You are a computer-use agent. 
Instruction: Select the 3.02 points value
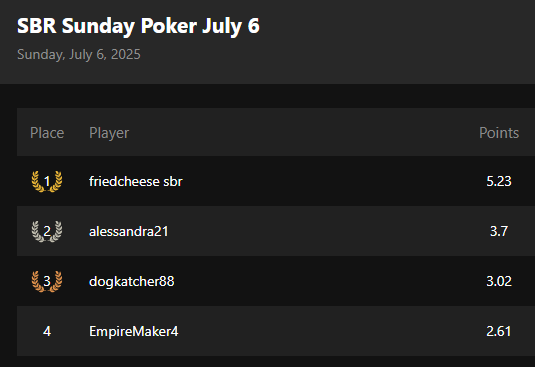pyautogui.click(x=499, y=281)
